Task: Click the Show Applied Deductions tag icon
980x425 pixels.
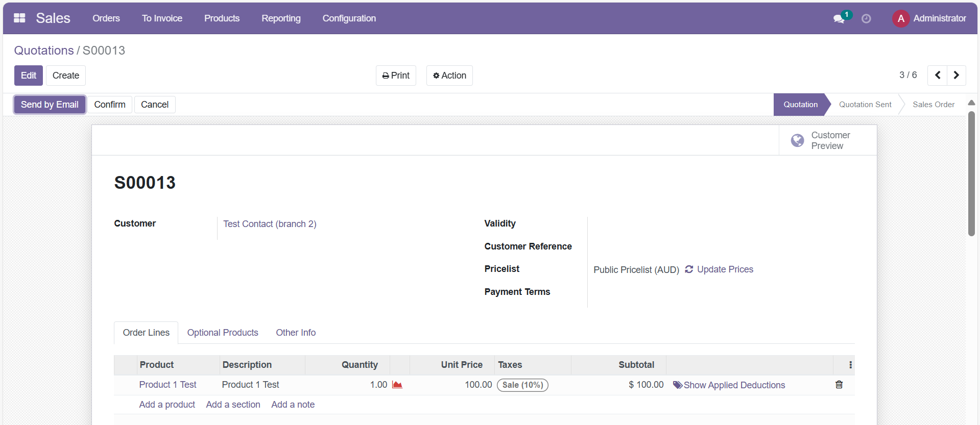Action: point(678,385)
